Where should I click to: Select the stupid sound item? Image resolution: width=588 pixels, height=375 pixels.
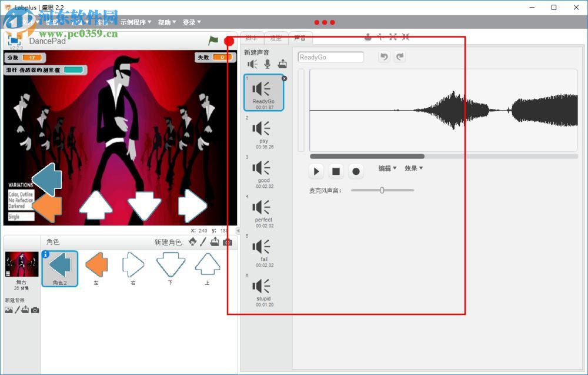click(263, 291)
